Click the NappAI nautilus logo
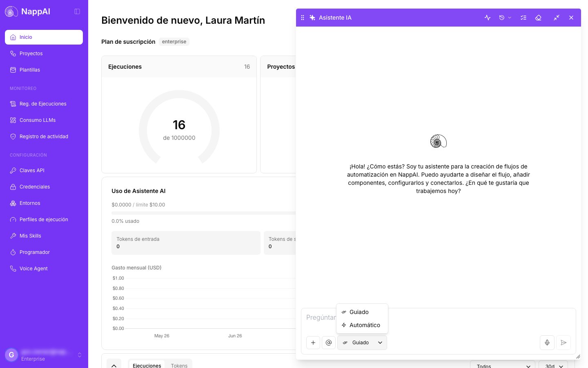The image size is (588, 368). 11,11
